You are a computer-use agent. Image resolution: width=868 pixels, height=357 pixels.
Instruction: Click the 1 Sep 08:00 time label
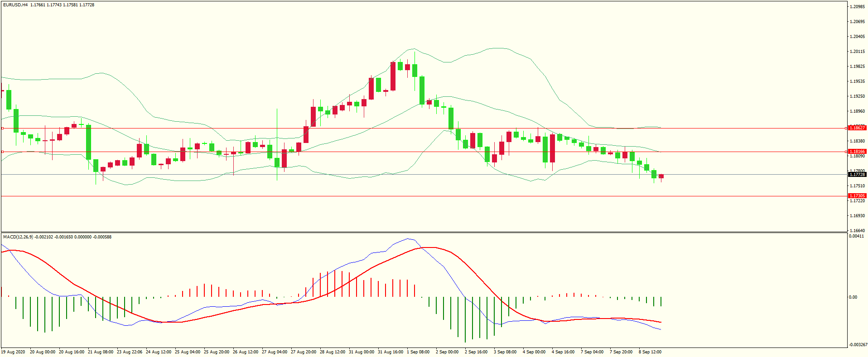pyautogui.click(x=418, y=352)
